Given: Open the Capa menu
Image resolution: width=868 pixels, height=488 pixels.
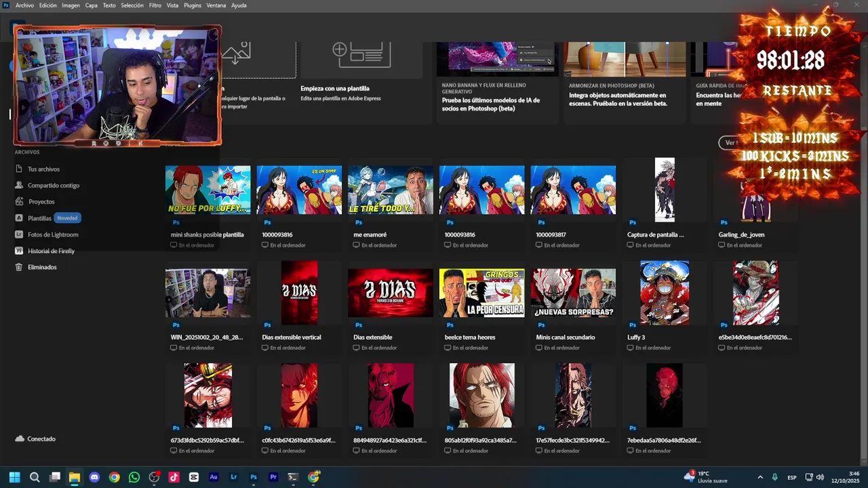Looking at the screenshot, I should tap(91, 5).
